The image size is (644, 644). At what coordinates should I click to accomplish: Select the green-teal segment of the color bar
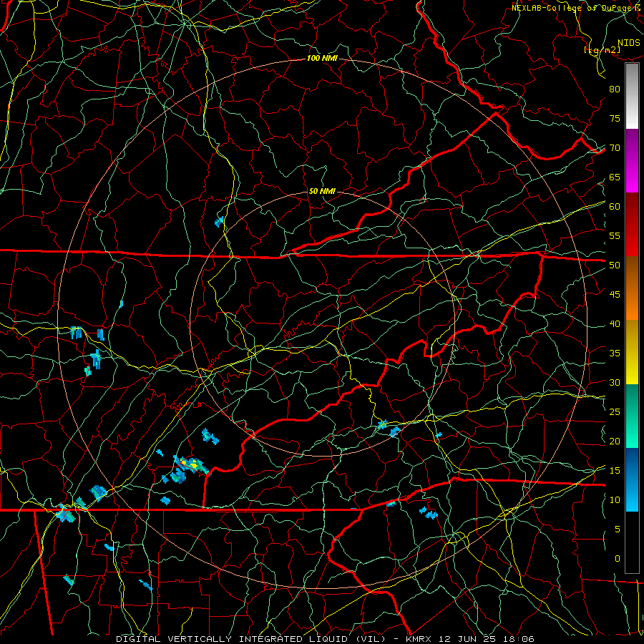632,416
